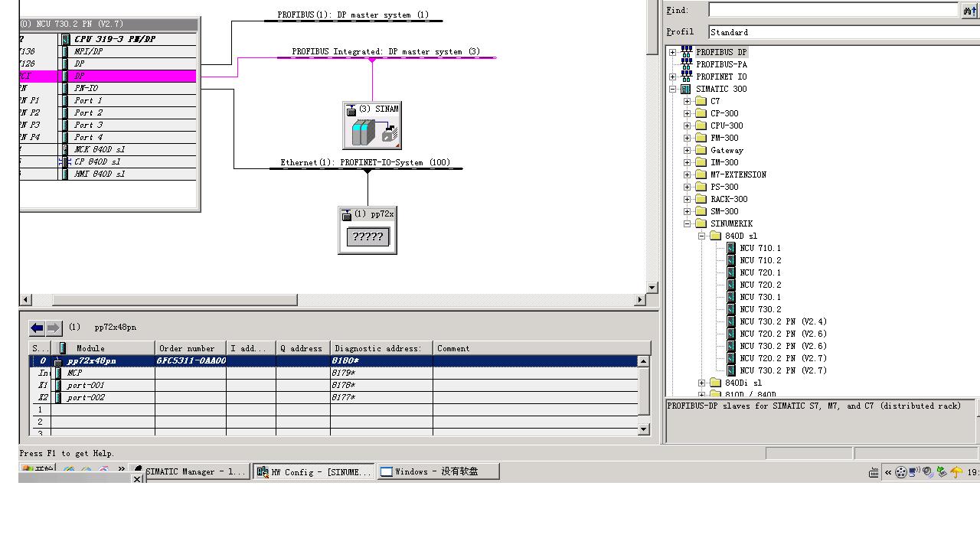The width and height of the screenshot is (980, 551).
Task: Select the MPI/DP rack row
Action: pyautogui.click(x=109, y=51)
